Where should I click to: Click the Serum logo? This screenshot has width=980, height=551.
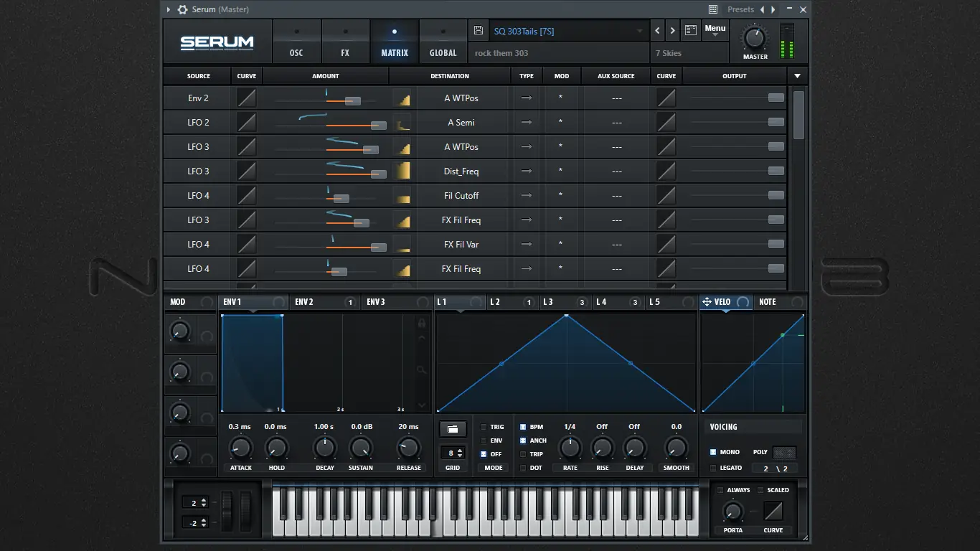point(217,42)
